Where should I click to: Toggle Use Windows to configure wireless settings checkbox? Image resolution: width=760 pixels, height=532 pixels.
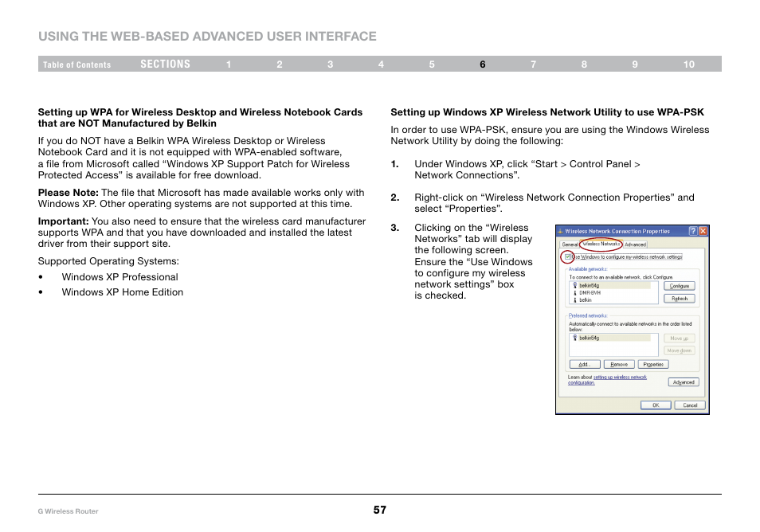[567, 256]
